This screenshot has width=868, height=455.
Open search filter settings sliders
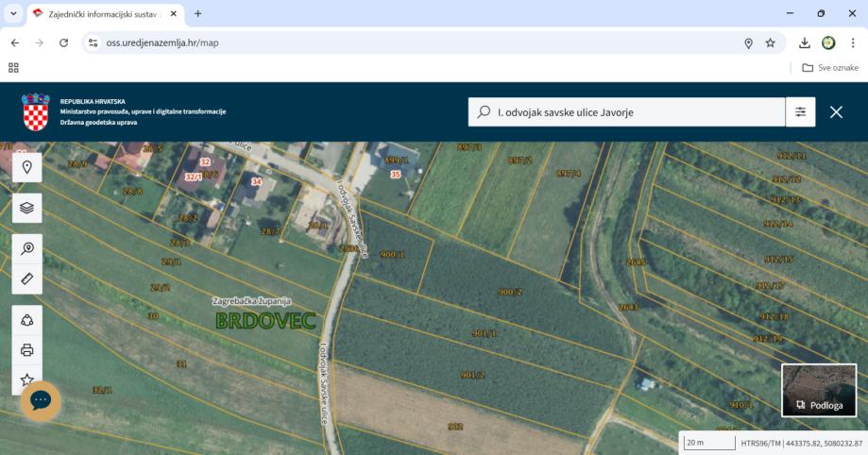click(800, 111)
